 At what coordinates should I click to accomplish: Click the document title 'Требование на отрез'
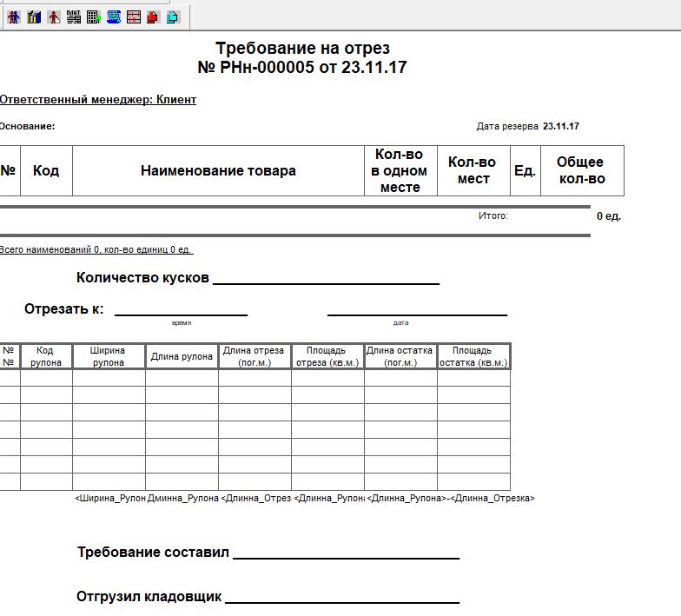[x=302, y=48]
